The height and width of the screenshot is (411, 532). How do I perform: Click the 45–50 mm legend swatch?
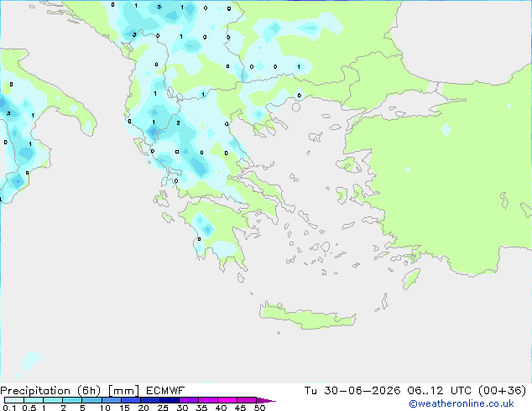pos(247,400)
